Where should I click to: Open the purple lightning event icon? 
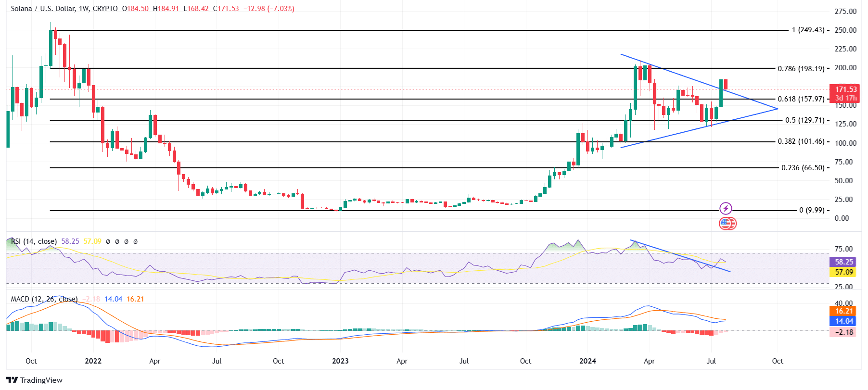(x=726, y=208)
